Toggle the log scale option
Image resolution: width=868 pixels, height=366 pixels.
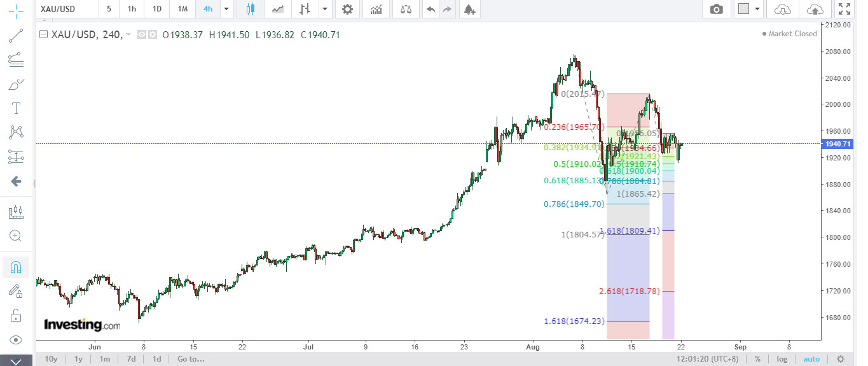pyautogui.click(x=782, y=359)
